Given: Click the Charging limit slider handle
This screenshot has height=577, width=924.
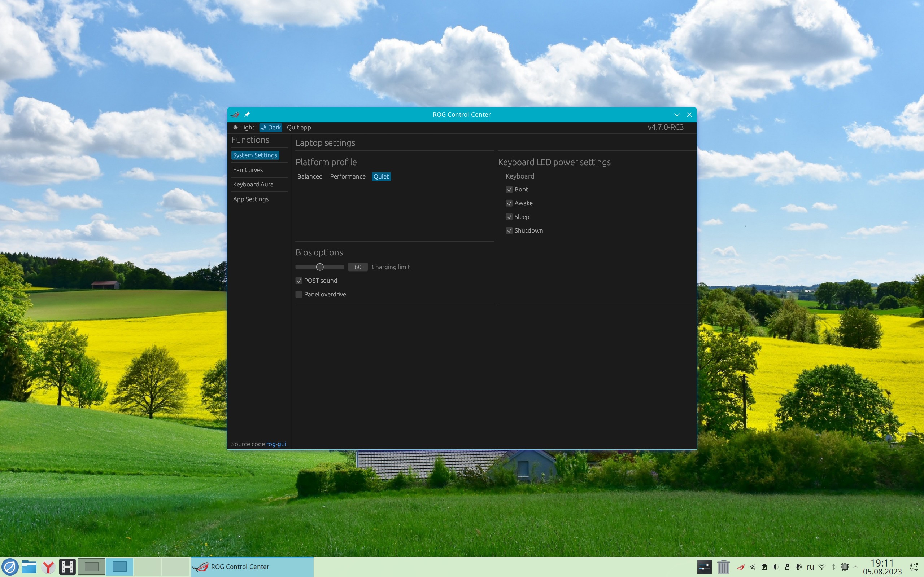Looking at the screenshot, I should pos(320,267).
